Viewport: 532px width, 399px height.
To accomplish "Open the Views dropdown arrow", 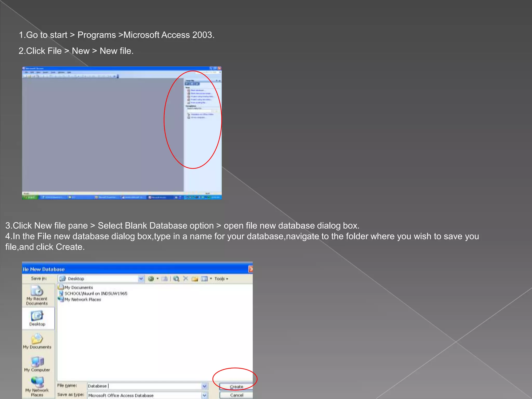I will click(211, 279).
